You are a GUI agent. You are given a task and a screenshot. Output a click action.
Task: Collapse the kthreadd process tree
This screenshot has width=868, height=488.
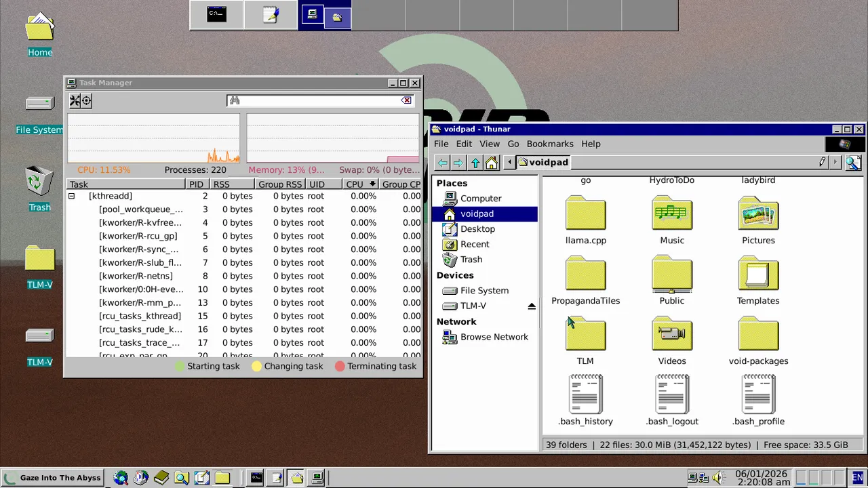tap(71, 196)
